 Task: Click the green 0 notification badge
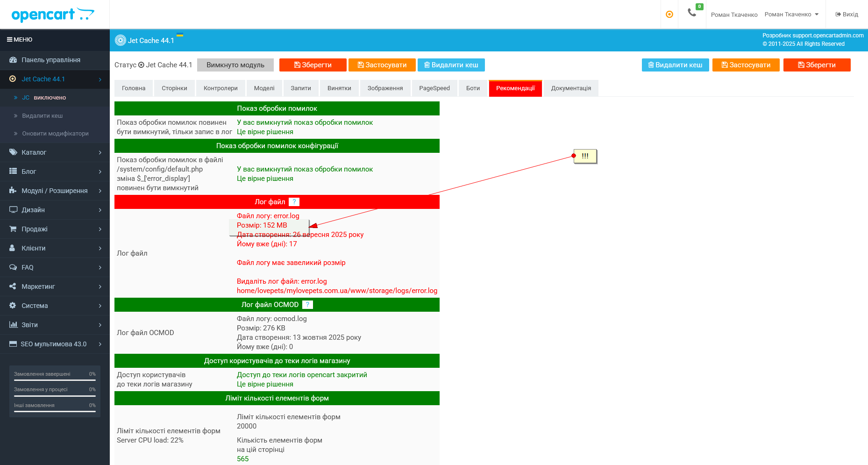[x=699, y=7]
